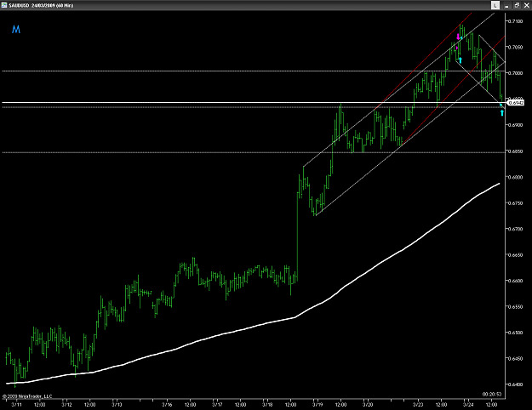Close the $AUDUSD chart window
The width and height of the screenshot is (532, 410).
point(527,5)
